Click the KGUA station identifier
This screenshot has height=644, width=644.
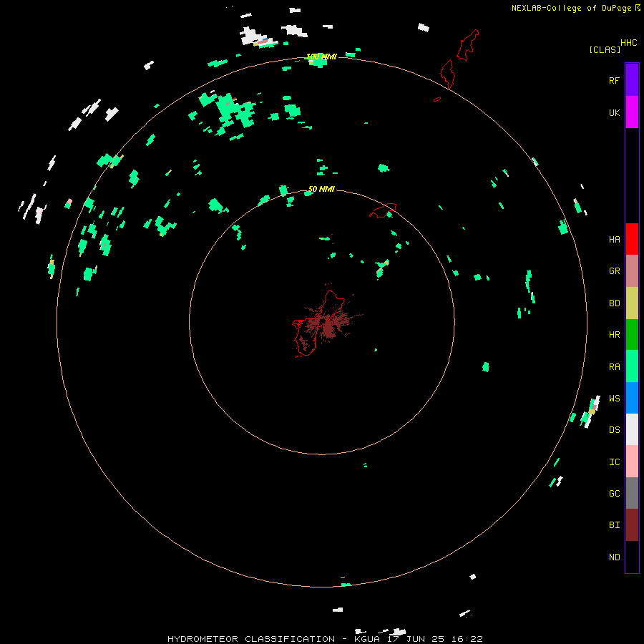[367, 639]
